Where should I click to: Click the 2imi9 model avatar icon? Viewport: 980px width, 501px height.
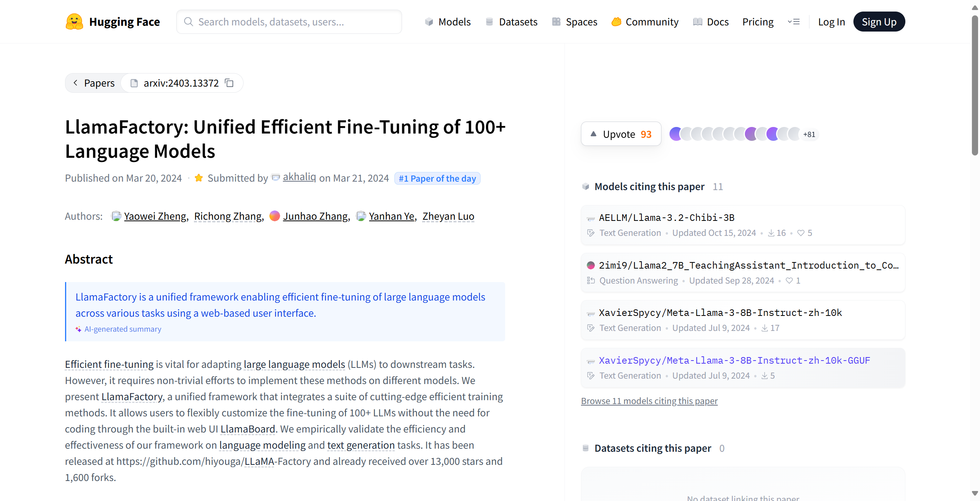(591, 266)
